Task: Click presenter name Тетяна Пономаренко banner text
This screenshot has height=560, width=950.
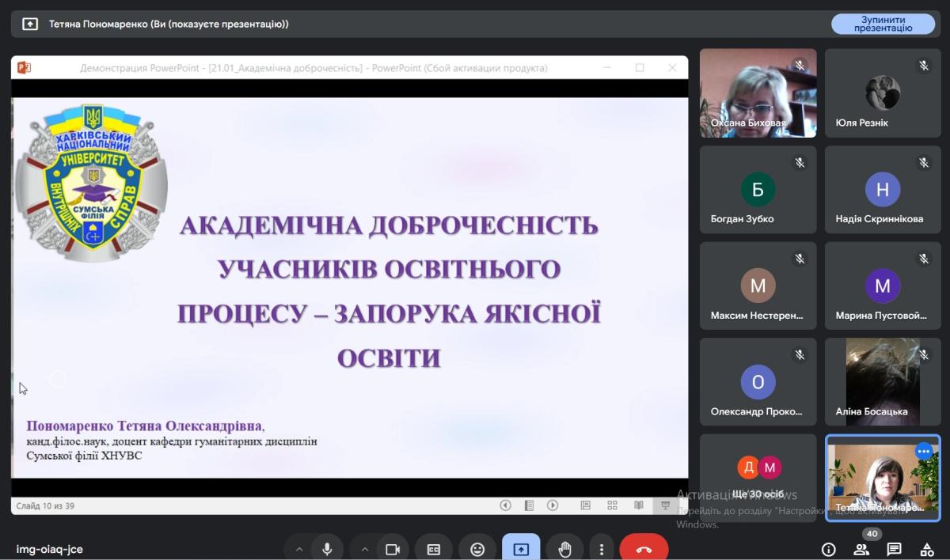Action: click(169, 25)
